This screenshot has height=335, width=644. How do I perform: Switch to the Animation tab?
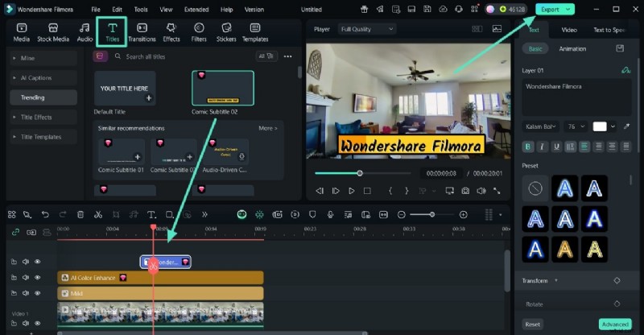(x=572, y=49)
